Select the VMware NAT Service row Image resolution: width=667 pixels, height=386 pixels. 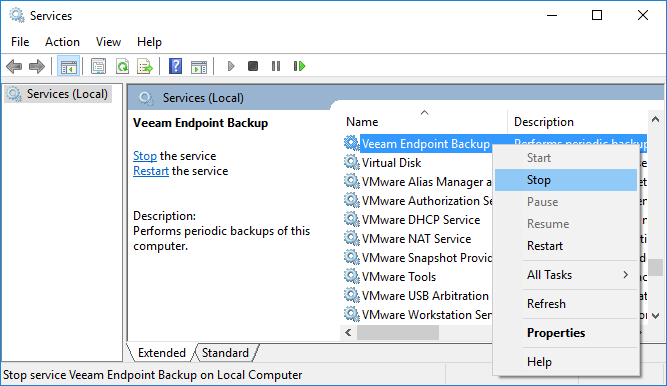click(x=418, y=239)
